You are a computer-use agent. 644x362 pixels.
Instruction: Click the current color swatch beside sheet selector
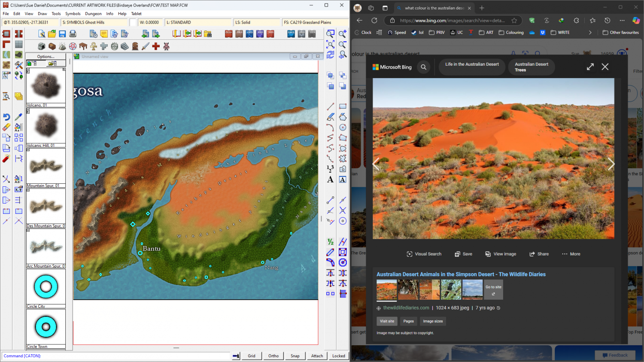133,22
